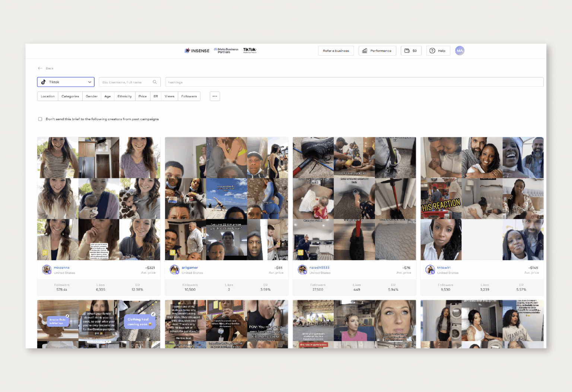Expand more filters with the ellipsis button
The width and height of the screenshot is (572, 392).
[x=214, y=96]
